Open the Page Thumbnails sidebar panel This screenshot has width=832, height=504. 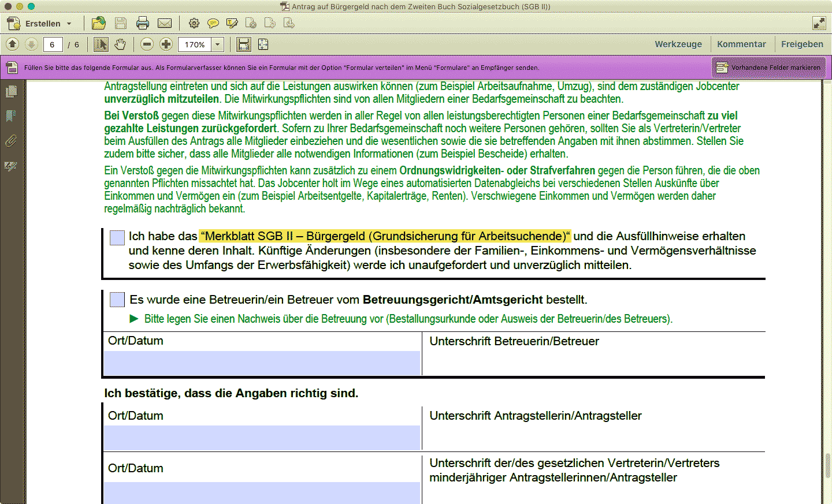(x=10, y=91)
